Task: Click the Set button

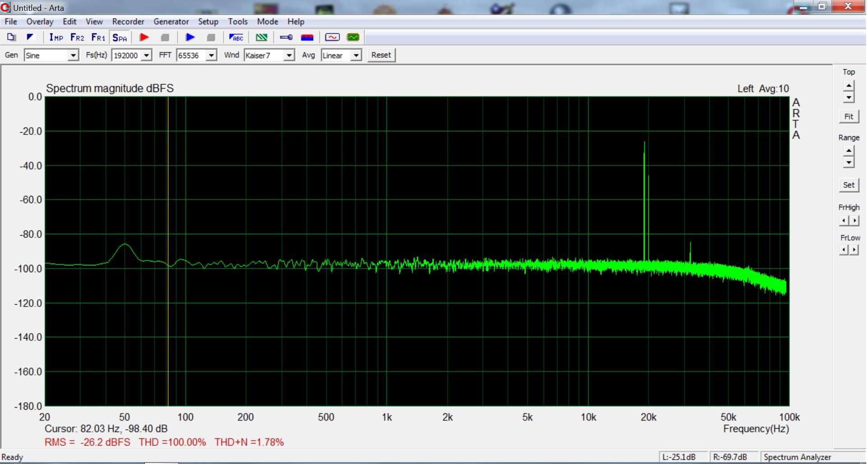Action: pos(849,185)
